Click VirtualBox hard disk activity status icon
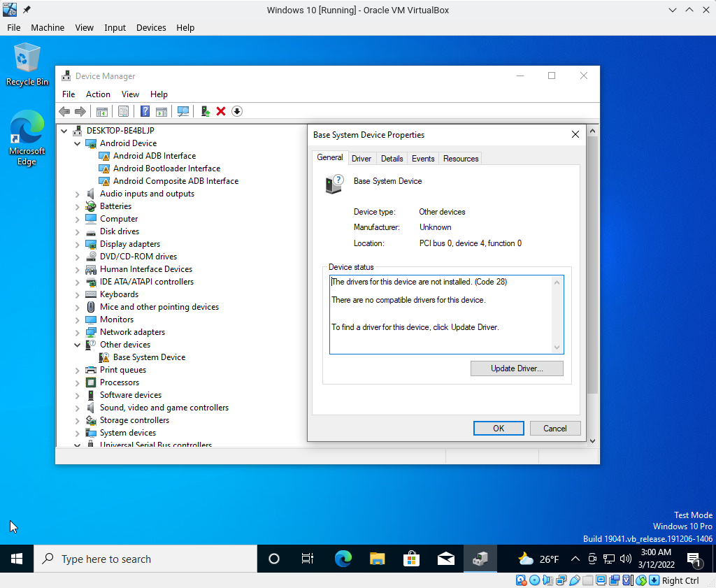 coord(521,580)
